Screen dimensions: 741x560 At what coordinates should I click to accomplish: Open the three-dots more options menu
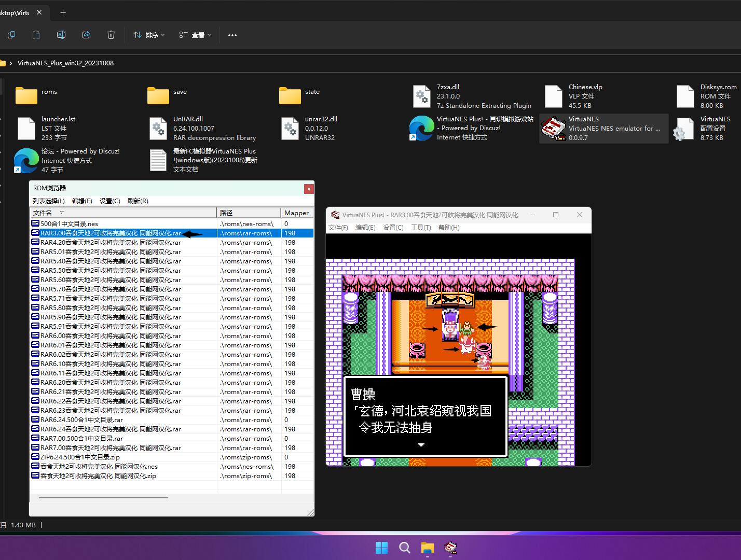tap(232, 35)
